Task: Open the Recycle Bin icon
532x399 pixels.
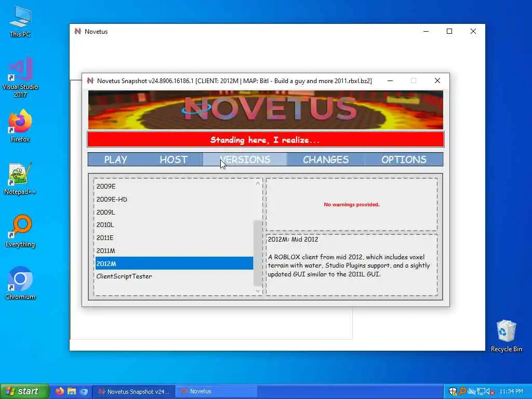Action: pyautogui.click(x=506, y=336)
